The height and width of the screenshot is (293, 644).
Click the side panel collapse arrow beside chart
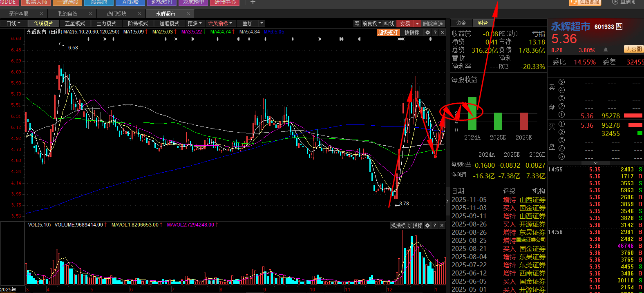click(x=447, y=201)
